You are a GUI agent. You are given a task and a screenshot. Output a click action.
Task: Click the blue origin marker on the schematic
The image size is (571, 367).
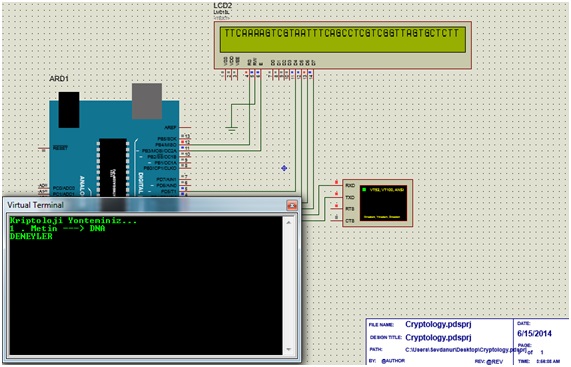coord(284,168)
